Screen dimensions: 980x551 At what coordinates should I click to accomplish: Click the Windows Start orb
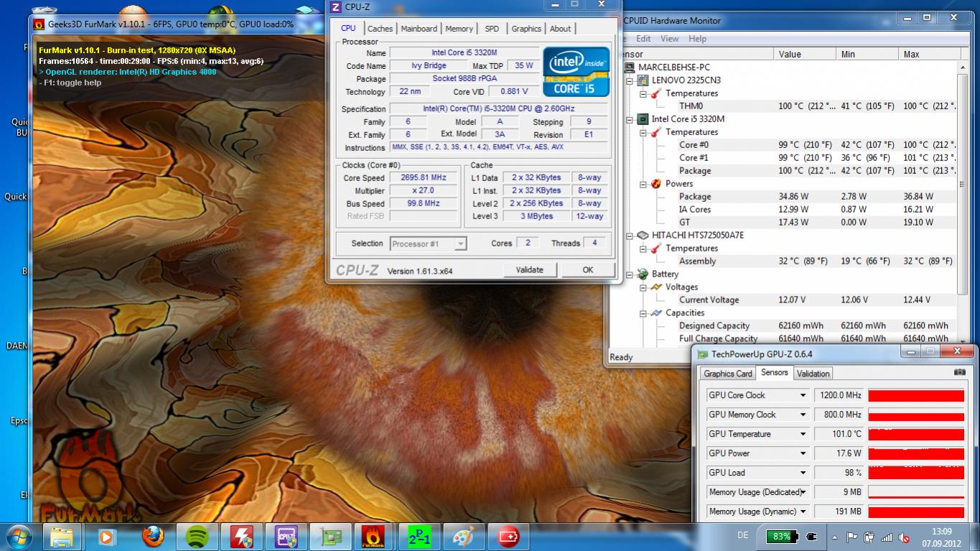point(19,537)
